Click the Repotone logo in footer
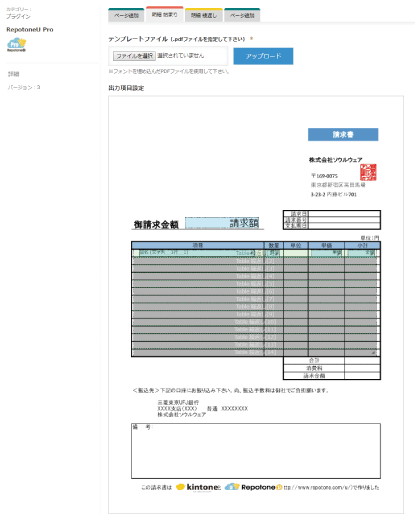Viewport: 415px width, 515px height. pos(253,487)
